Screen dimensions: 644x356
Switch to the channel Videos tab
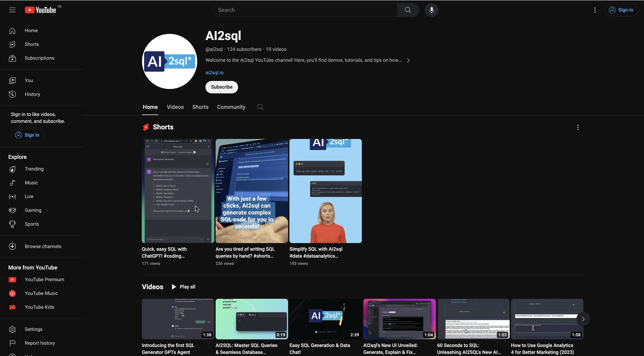[x=175, y=107]
